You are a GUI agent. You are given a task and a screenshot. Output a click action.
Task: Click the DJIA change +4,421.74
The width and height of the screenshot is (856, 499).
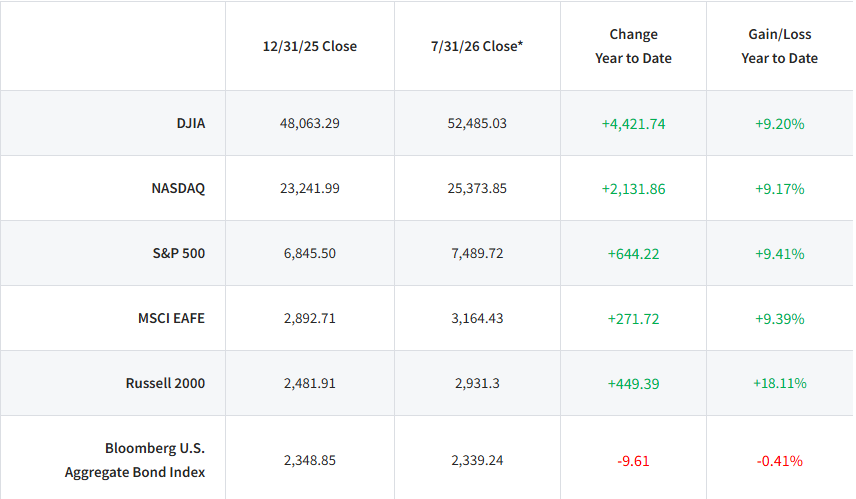tap(633, 124)
